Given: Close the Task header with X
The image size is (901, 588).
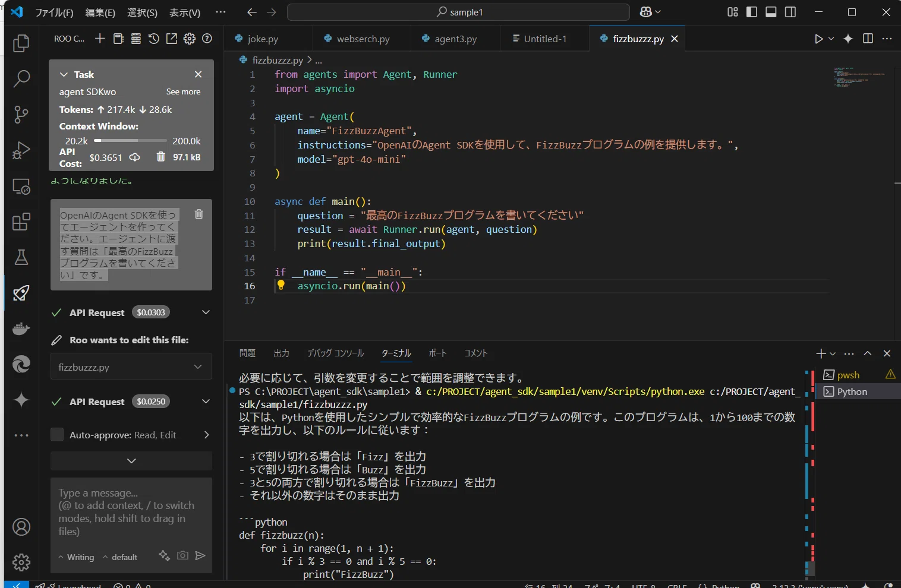Looking at the screenshot, I should point(198,74).
